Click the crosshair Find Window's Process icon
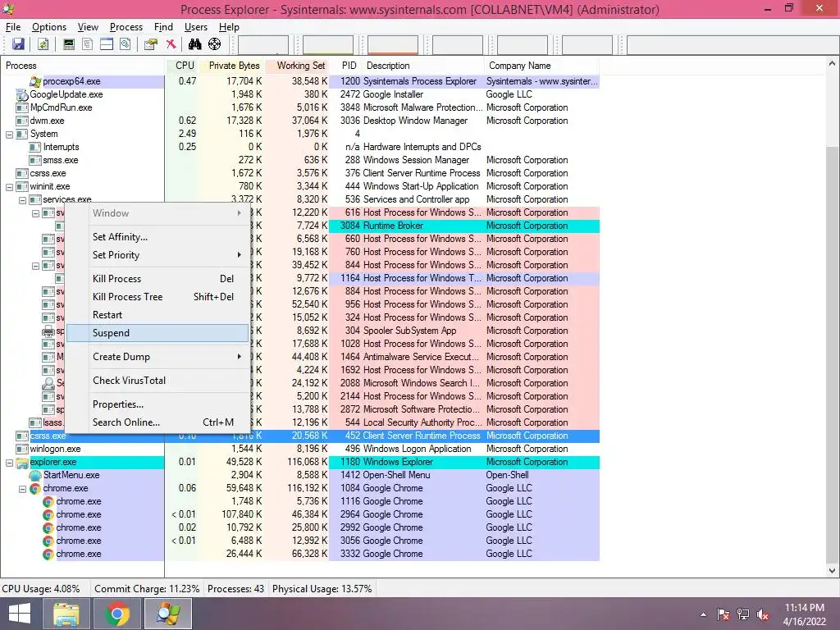This screenshot has width=840, height=630. coord(214,44)
